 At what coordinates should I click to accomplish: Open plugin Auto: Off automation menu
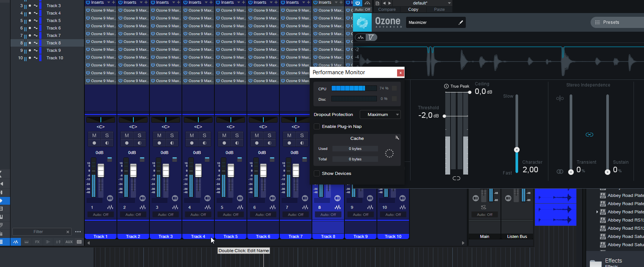coord(362,10)
